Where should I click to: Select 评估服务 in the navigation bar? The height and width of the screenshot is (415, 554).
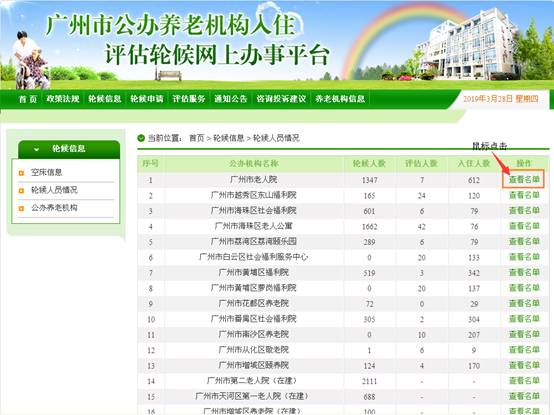(x=189, y=99)
